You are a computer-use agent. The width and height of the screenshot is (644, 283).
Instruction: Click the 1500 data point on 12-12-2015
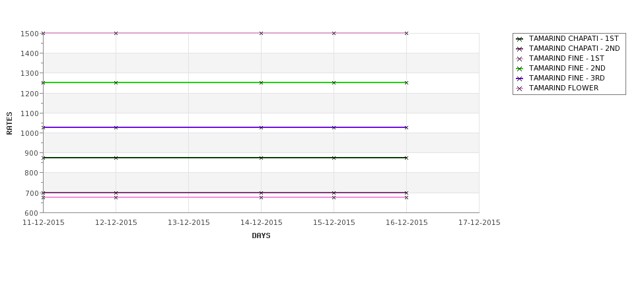tap(116, 33)
